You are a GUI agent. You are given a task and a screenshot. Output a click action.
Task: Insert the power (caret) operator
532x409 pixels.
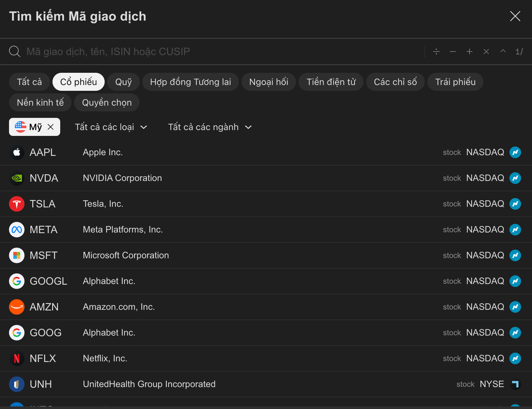[503, 52]
